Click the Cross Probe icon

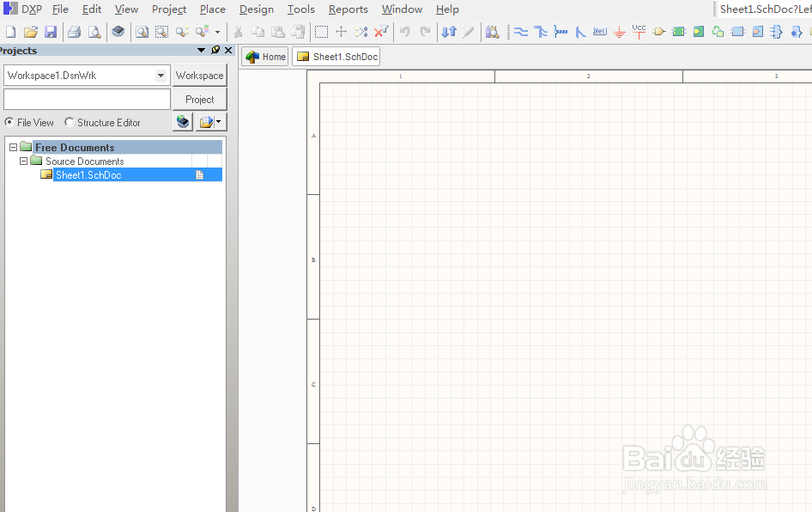(469, 32)
